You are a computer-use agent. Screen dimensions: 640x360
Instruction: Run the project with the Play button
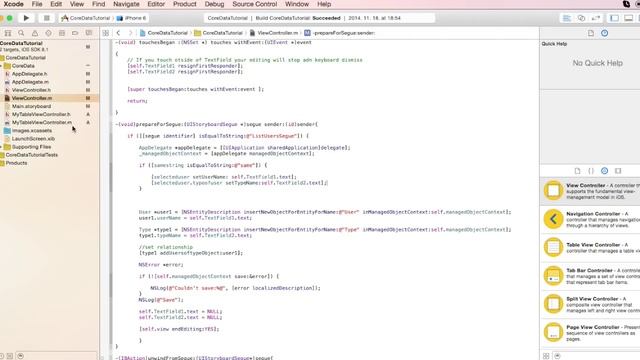pos(26,18)
